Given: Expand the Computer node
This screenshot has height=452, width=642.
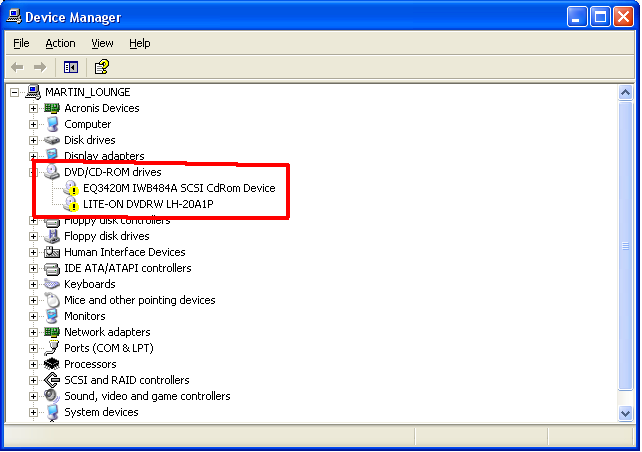Looking at the screenshot, I should [x=33, y=124].
